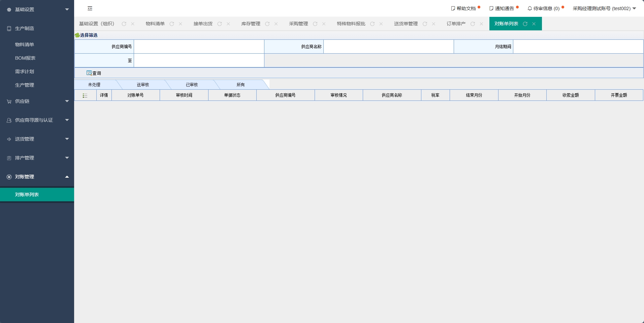
Task: Open the 采购经理测试账号 user dropdown
Action: tap(604, 8)
